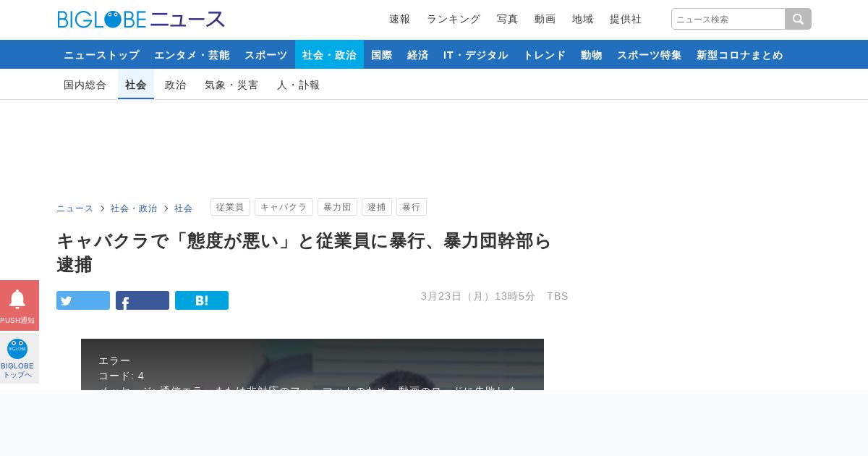868x456 pixels.
Task: Click the article headline キャバクラで「態度が悪い」
Action: (304, 253)
